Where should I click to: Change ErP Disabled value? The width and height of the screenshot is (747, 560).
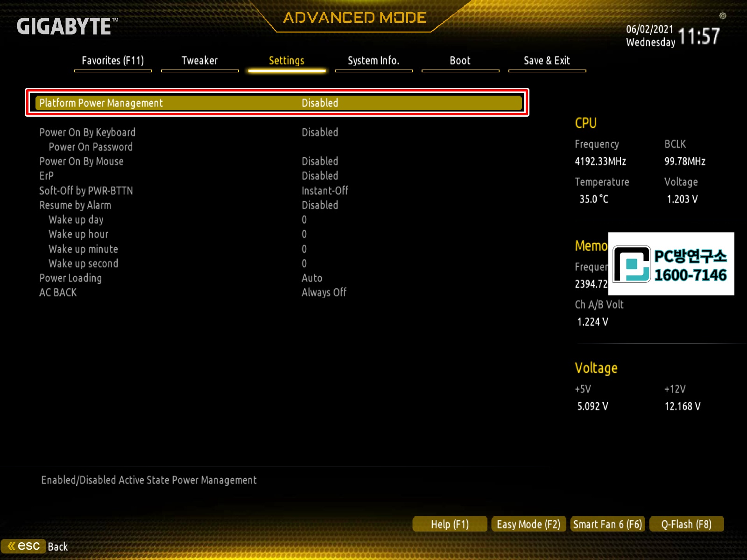point(320,176)
